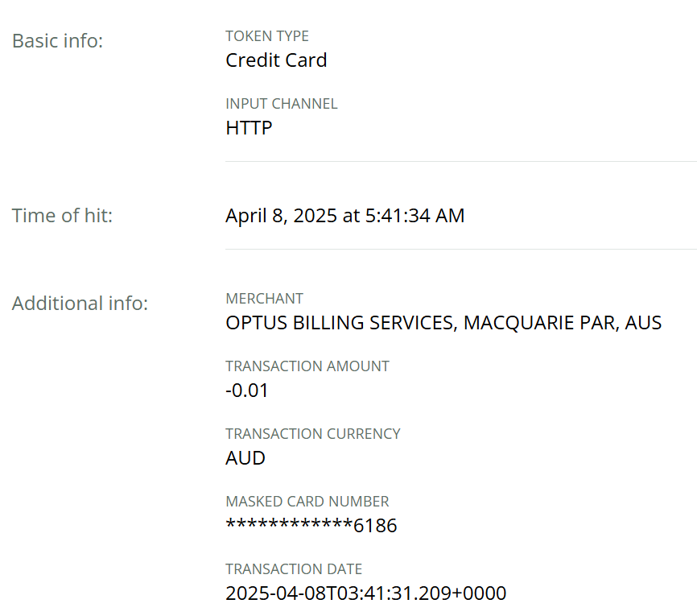Click the "Time of hit:" section label
Viewport: 697px width, 616px height.
point(62,216)
